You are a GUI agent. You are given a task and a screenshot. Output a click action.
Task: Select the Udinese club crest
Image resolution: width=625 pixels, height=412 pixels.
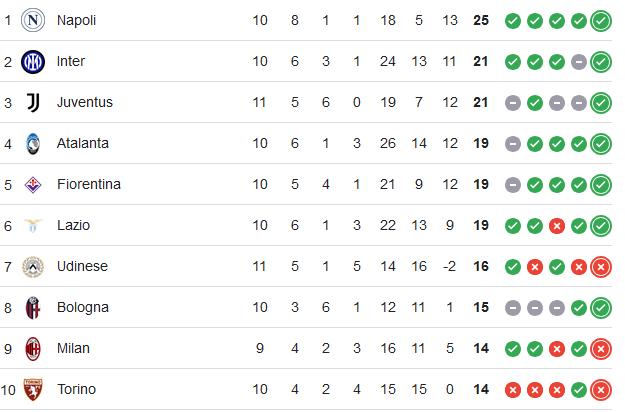[33, 267]
